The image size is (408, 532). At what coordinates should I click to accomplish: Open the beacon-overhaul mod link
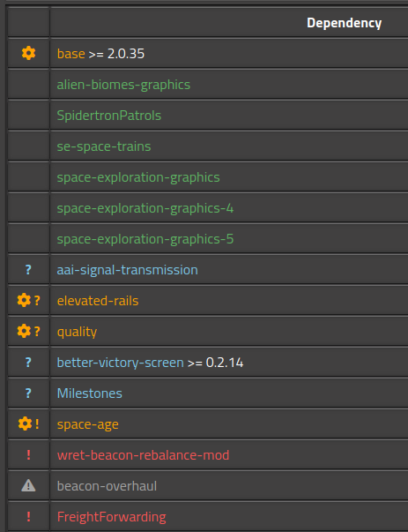(x=107, y=486)
